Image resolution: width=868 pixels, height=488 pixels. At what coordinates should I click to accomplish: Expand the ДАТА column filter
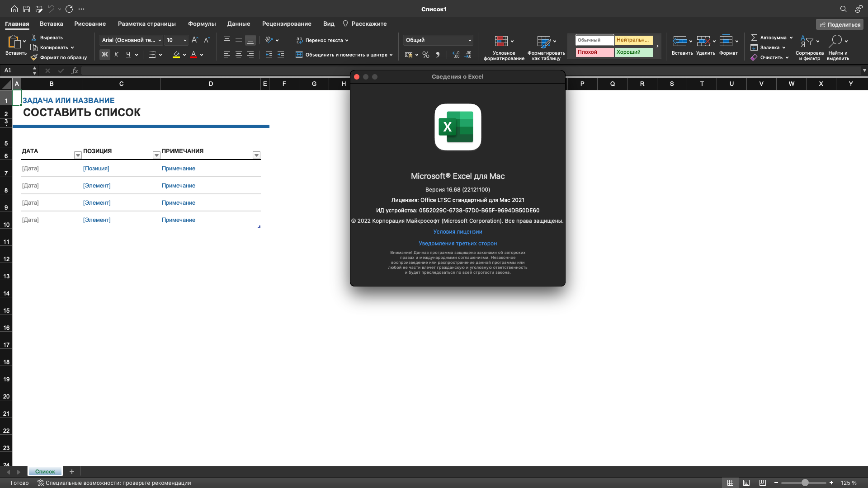[x=78, y=155]
